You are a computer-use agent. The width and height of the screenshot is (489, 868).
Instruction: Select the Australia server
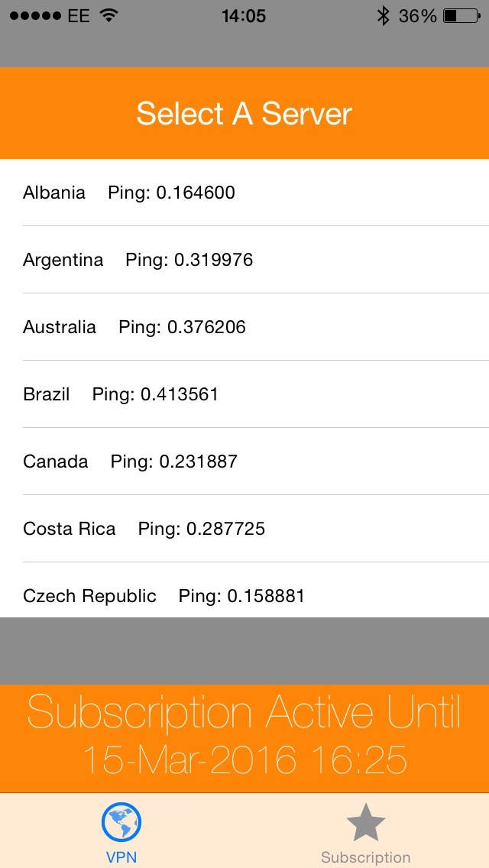(244, 327)
